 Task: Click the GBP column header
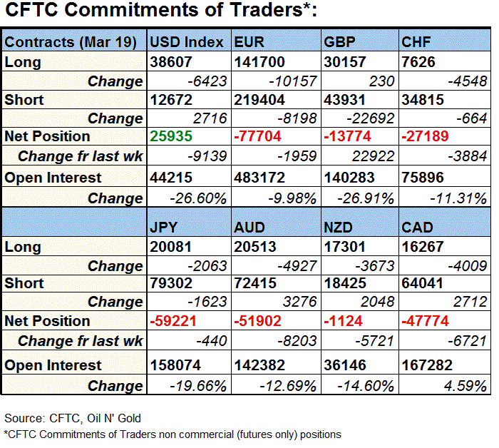[x=340, y=42]
